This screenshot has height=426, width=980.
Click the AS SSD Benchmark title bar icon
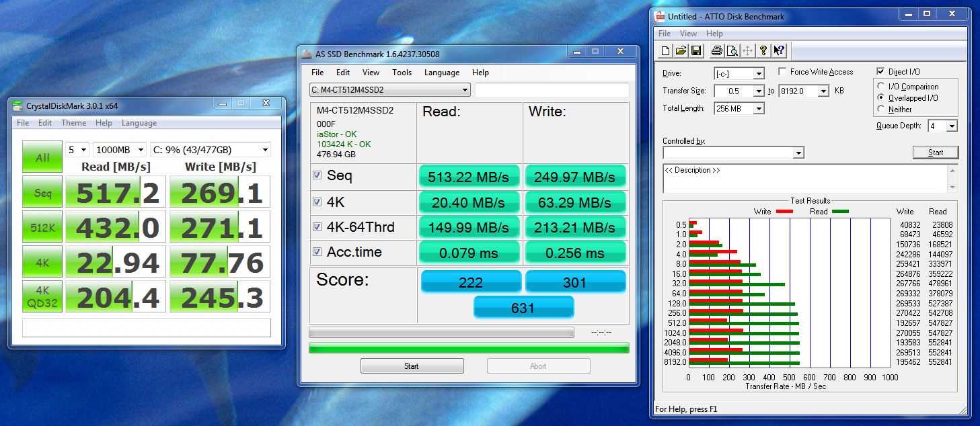(x=307, y=54)
